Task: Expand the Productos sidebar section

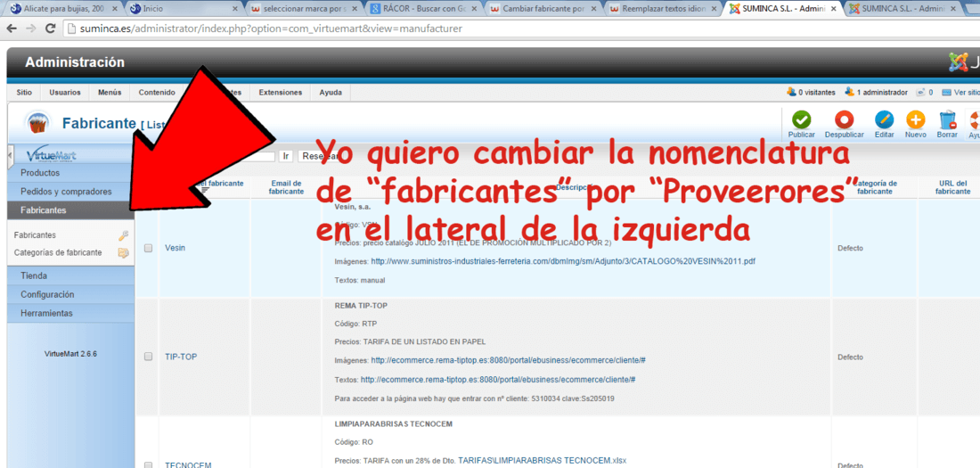Action: pyautogui.click(x=71, y=173)
